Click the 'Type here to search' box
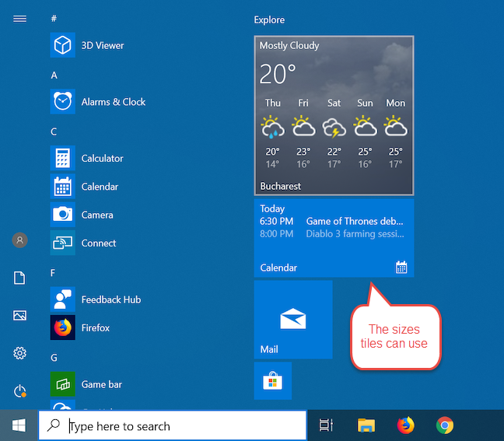Viewport: 504px width, 441px height. pyautogui.click(x=173, y=425)
